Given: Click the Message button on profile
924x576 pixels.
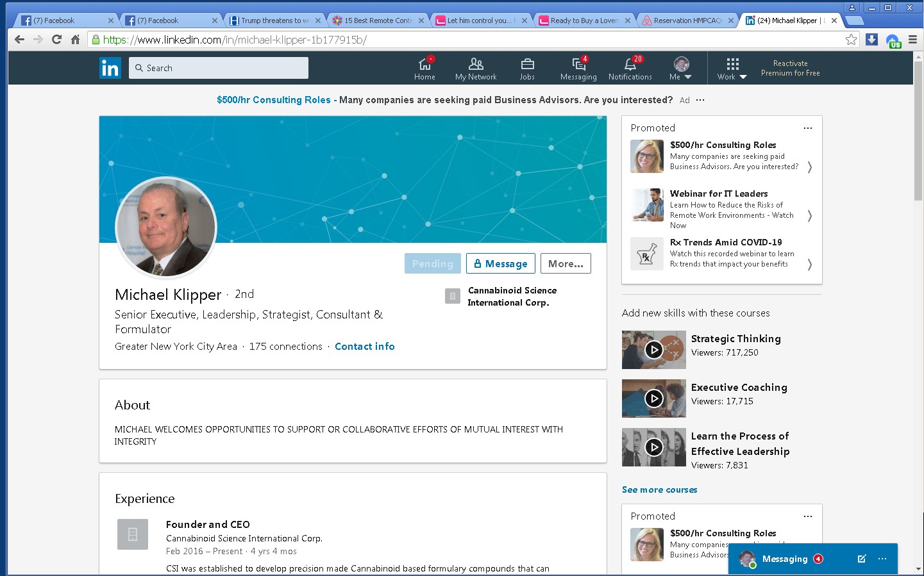Looking at the screenshot, I should coord(500,263).
